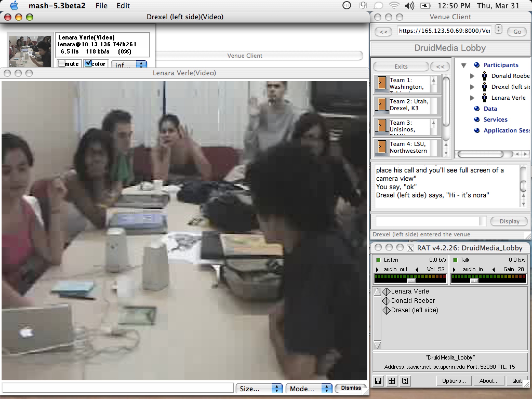
Task: Adjust the Talk gain slider
Action: click(474, 281)
